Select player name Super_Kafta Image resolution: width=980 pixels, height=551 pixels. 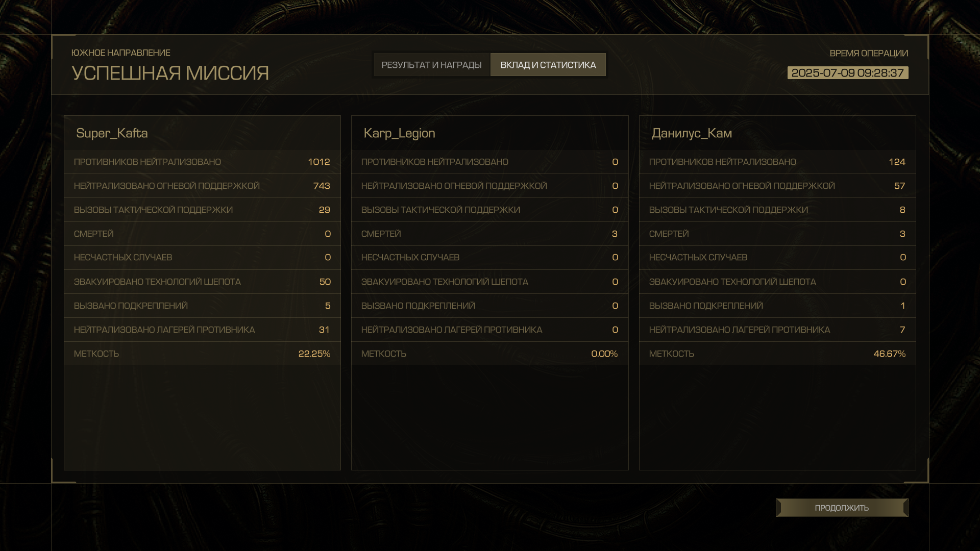[112, 133]
